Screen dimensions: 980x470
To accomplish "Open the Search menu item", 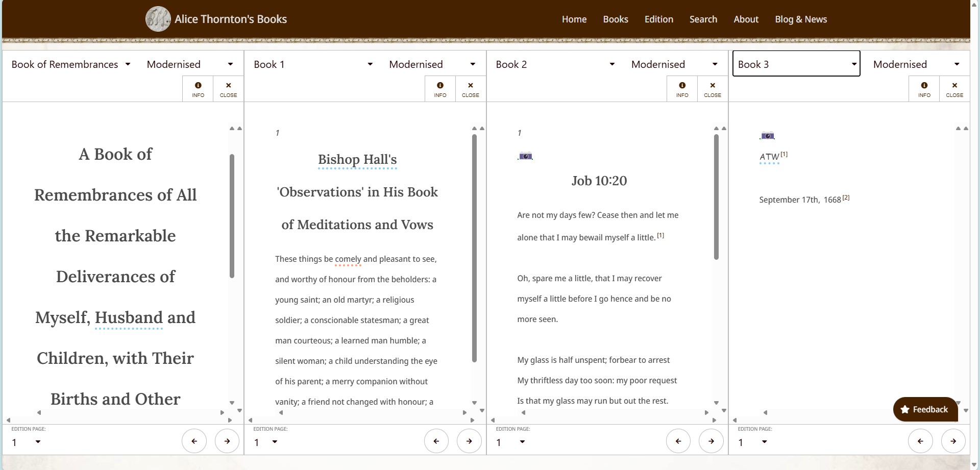I will [703, 19].
